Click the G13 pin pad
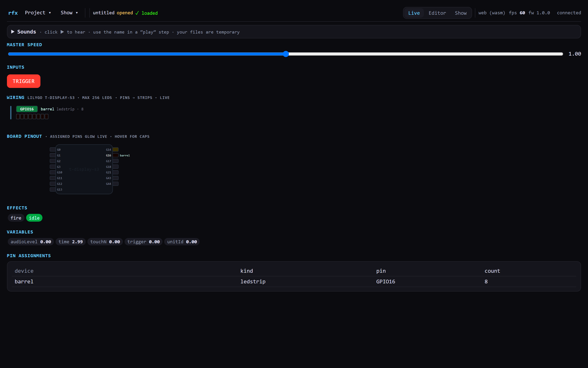Viewport: 588px width, 368px height. 52,189
